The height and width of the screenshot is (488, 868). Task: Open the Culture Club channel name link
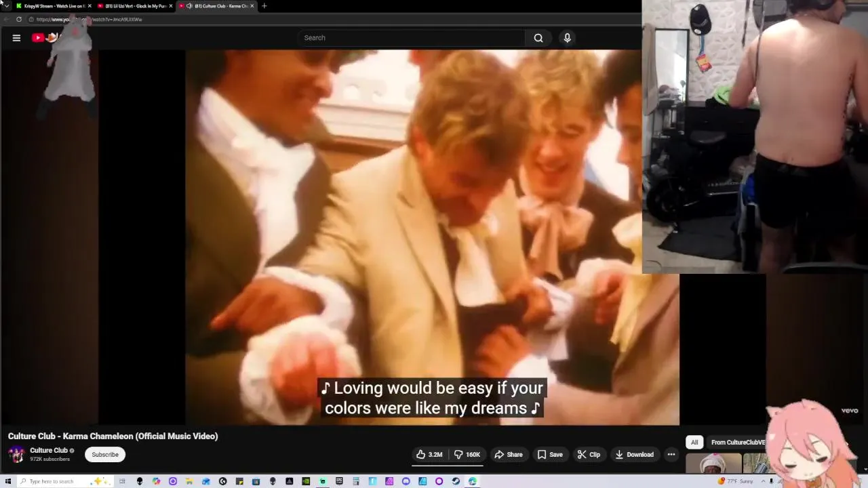(49, 450)
